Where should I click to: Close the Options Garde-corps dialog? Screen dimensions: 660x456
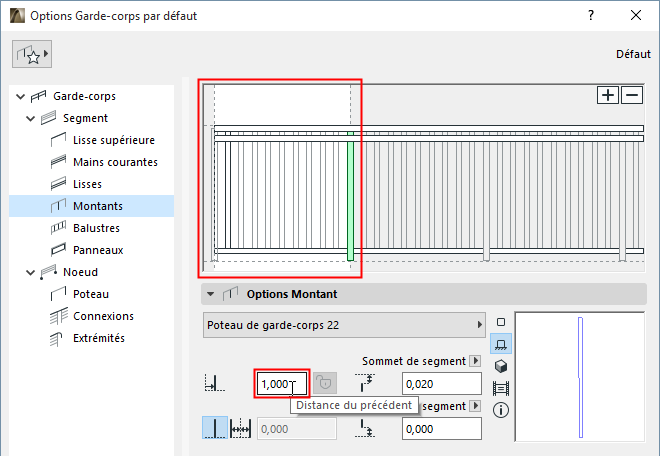pos(636,16)
